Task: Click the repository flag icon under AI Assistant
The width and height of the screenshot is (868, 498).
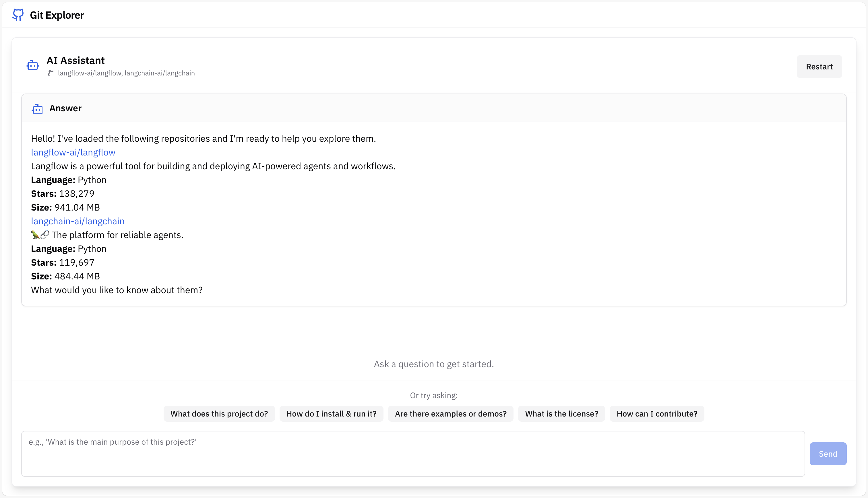Action: pos(51,73)
